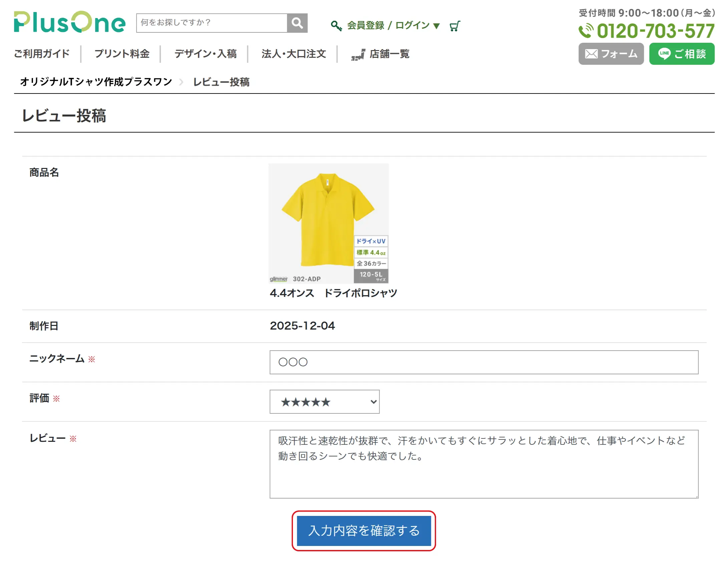Click the magnifier search button
Viewport: 728px width, 565px height.
pyautogui.click(x=297, y=23)
